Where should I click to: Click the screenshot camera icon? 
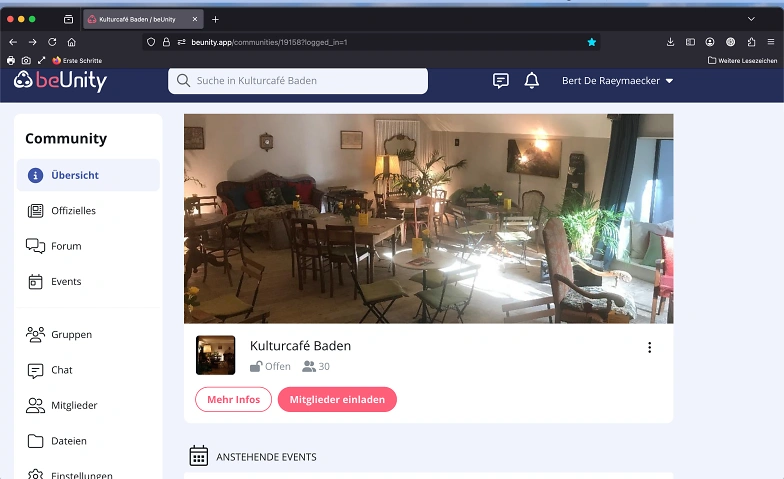(26, 60)
